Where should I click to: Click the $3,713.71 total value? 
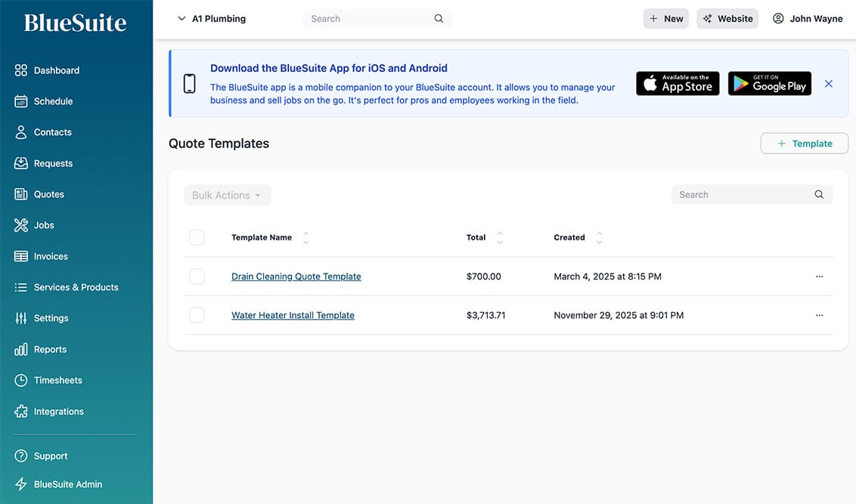(x=485, y=315)
